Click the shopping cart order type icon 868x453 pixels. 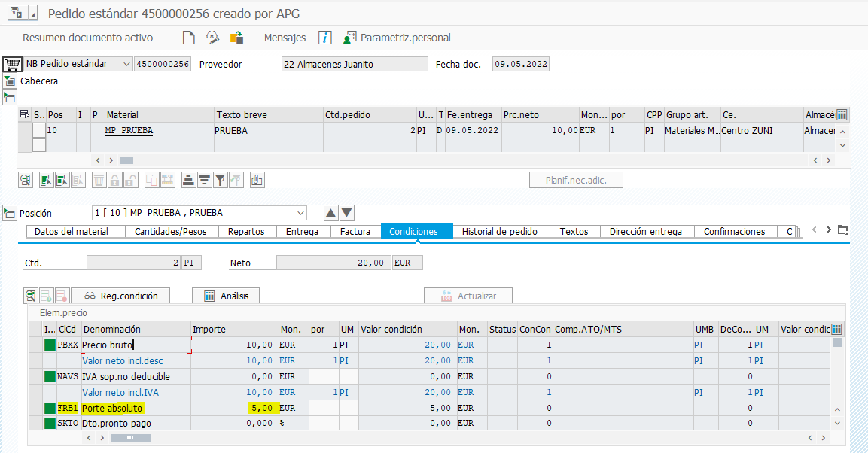(x=12, y=64)
